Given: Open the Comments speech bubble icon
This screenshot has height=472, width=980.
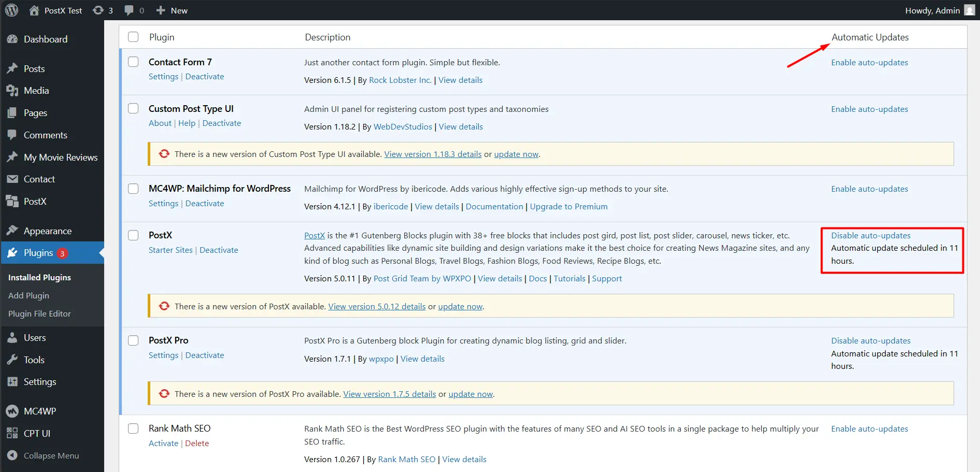Looking at the screenshot, I should pos(13,135).
